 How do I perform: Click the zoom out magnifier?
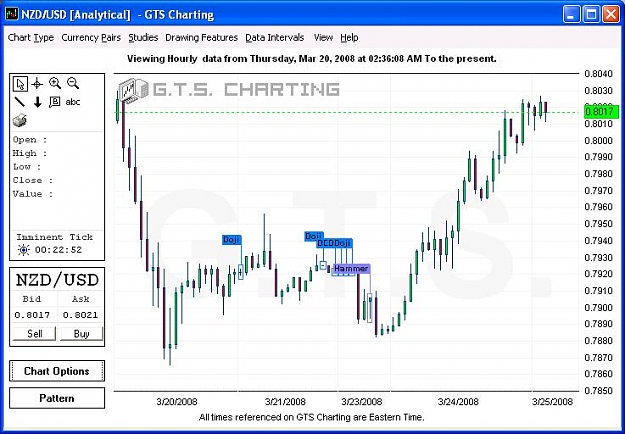coord(73,83)
